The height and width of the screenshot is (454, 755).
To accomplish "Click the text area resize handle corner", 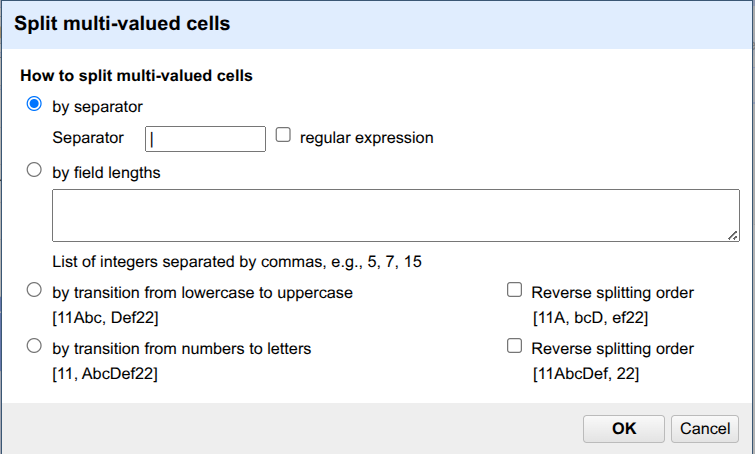I will click(733, 235).
